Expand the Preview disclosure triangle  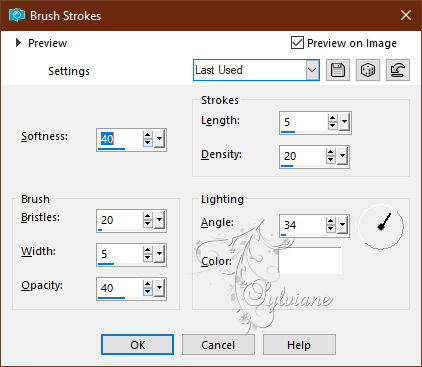(18, 43)
